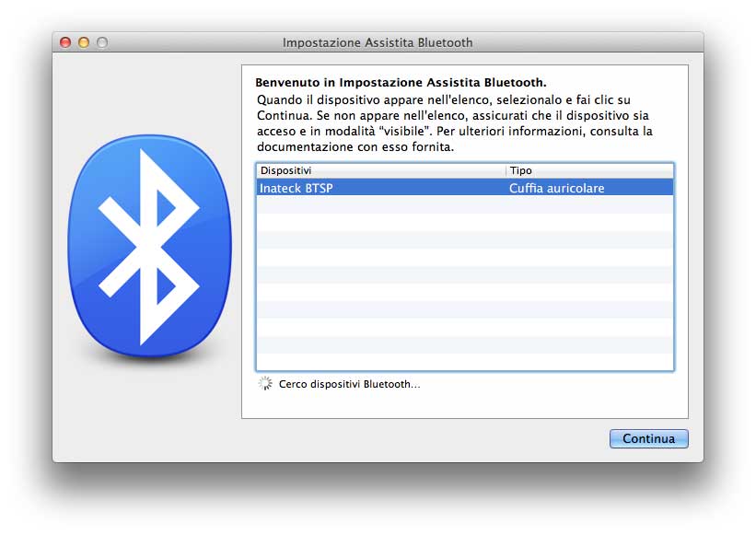
Task: Click the Continua button
Action: click(648, 438)
